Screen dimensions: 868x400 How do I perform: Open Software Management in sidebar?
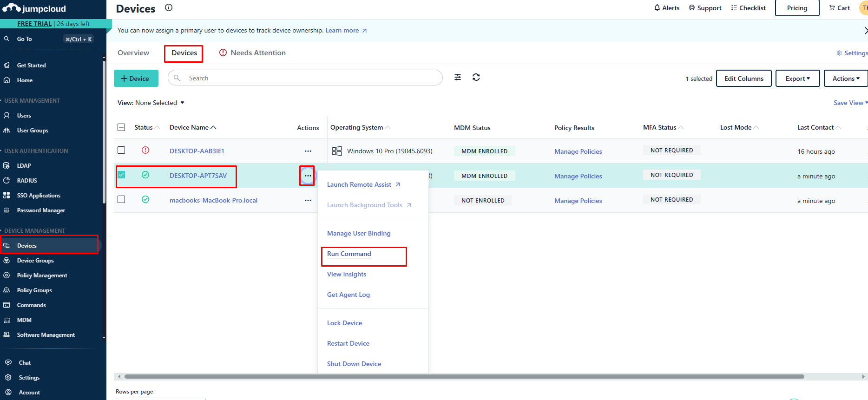click(x=46, y=335)
